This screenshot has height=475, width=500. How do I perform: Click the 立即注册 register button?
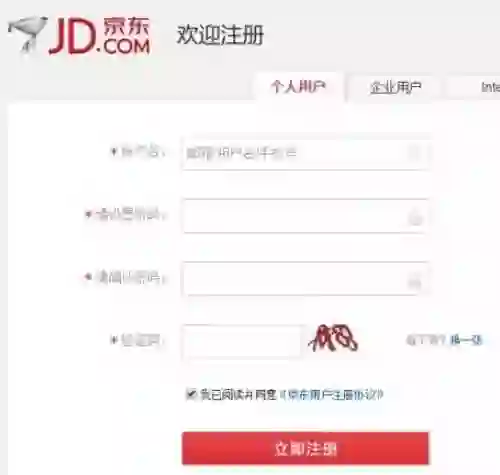305,448
